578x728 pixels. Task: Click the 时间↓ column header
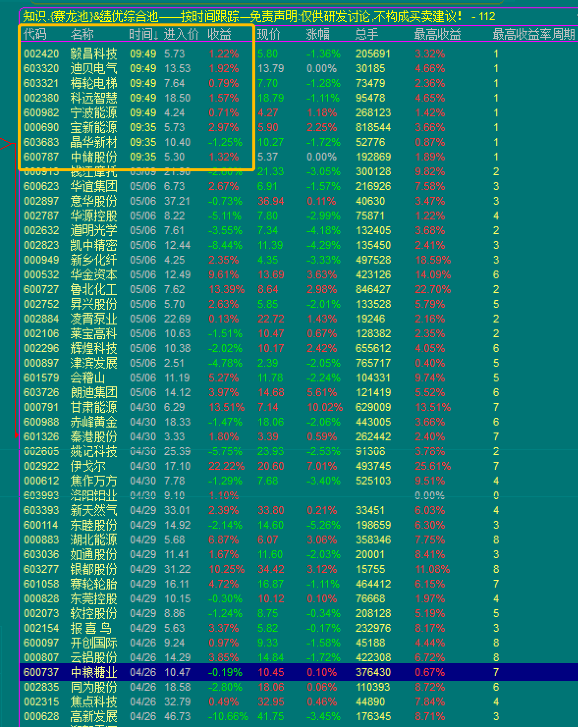(144, 34)
